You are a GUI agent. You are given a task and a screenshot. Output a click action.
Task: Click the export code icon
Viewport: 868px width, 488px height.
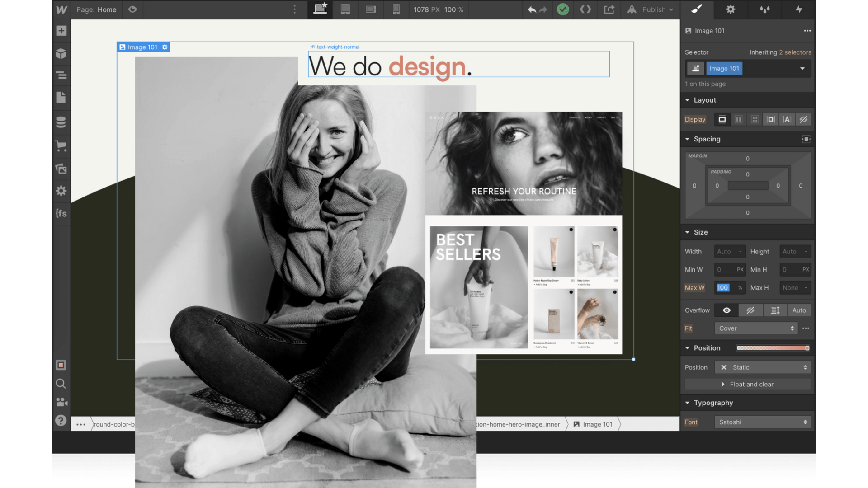point(585,9)
